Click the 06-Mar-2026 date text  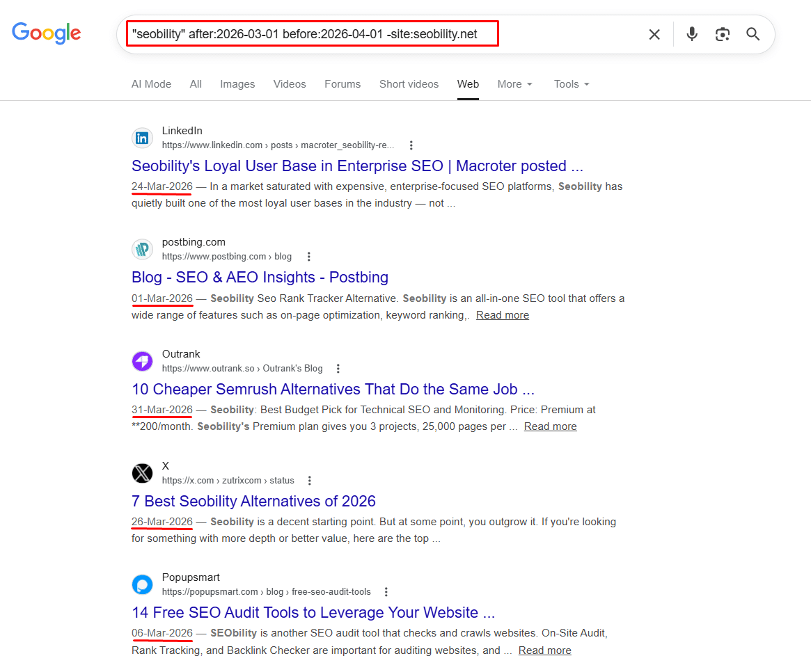pos(162,633)
